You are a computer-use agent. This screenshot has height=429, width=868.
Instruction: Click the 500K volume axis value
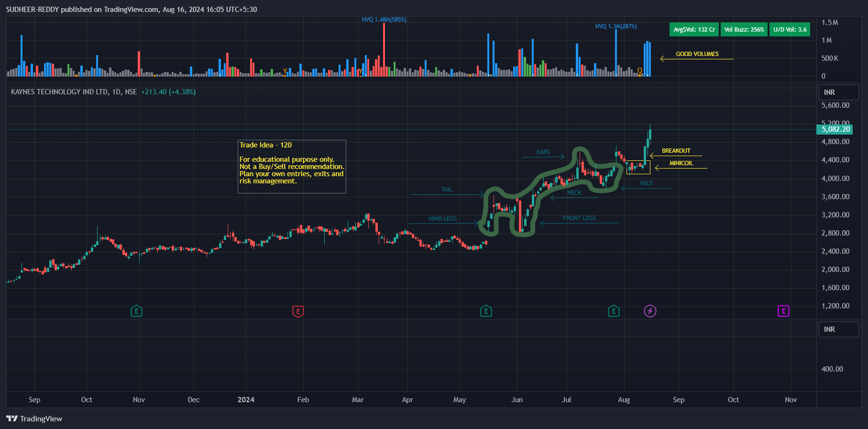[830, 58]
